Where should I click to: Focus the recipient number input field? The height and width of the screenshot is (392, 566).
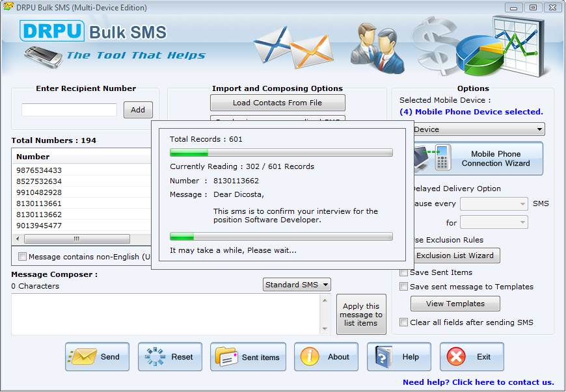coord(70,110)
